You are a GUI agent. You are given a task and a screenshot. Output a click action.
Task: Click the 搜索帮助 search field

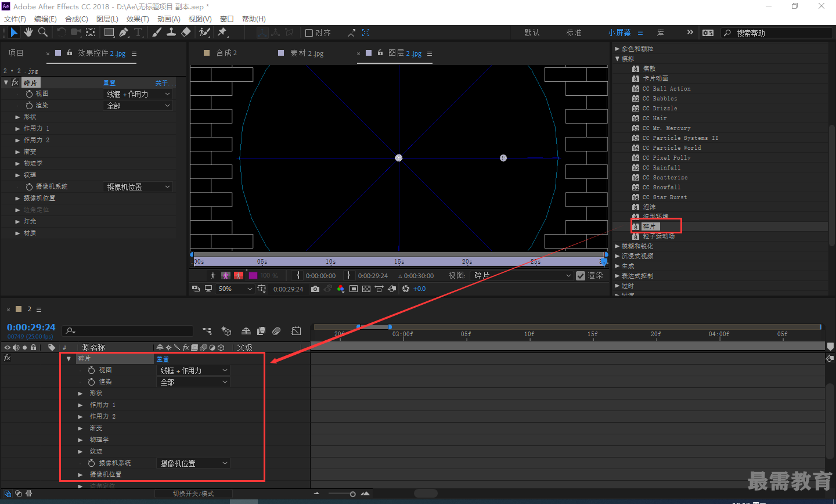(x=777, y=33)
